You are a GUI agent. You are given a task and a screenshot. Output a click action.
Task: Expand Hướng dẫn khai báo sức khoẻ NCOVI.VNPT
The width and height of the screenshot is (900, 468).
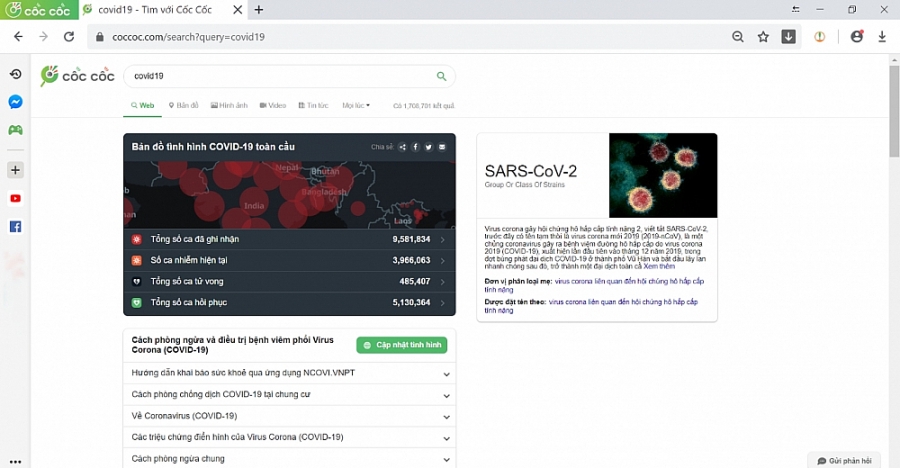(446, 374)
